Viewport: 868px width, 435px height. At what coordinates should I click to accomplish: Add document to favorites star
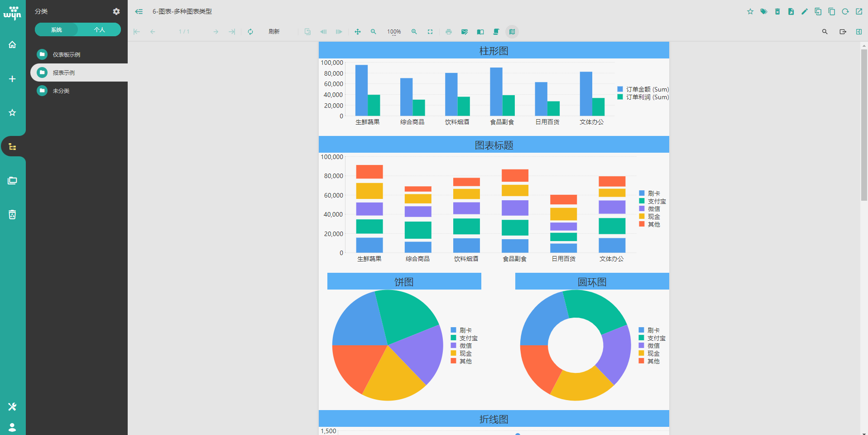point(750,11)
